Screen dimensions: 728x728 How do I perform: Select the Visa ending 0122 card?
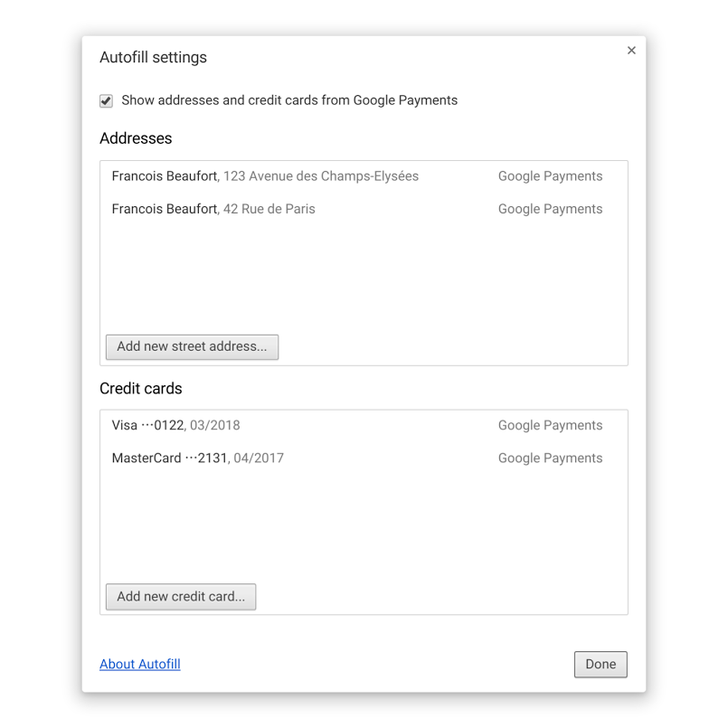point(364,425)
